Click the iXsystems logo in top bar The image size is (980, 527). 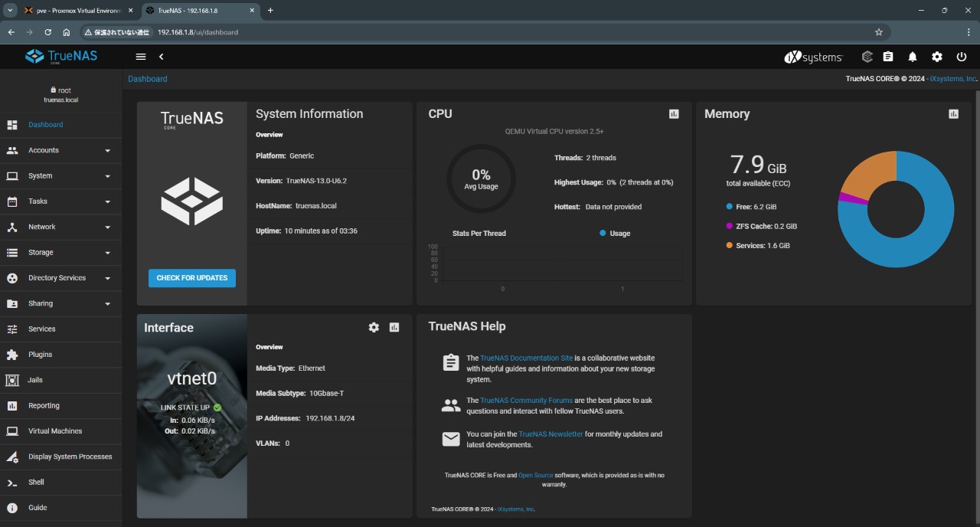(x=813, y=57)
